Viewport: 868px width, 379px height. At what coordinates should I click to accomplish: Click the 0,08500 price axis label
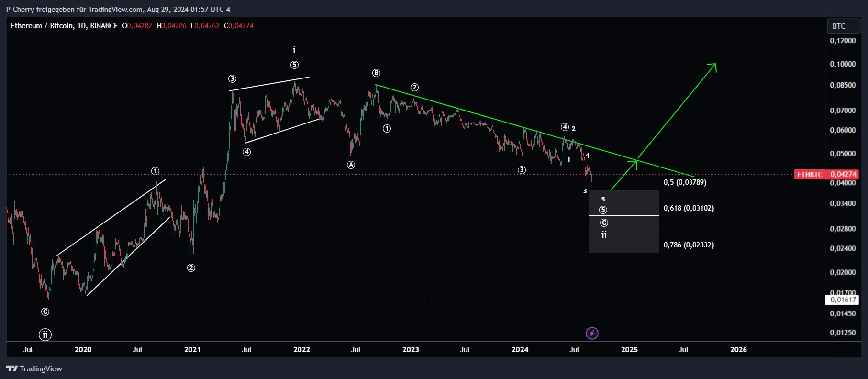tap(843, 85)
